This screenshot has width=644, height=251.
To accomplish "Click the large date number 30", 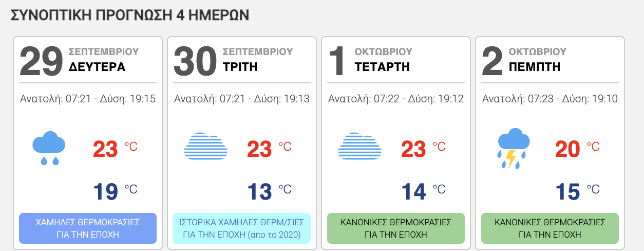I will pos(196,60).
